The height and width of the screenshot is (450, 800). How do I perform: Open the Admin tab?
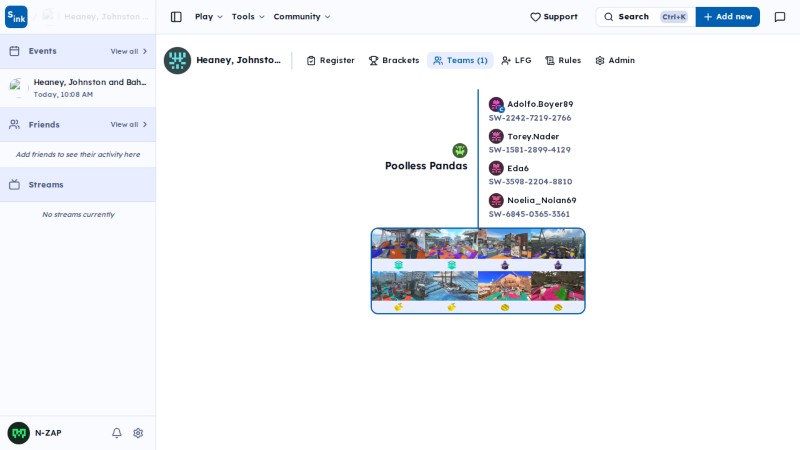coord(615,60)
